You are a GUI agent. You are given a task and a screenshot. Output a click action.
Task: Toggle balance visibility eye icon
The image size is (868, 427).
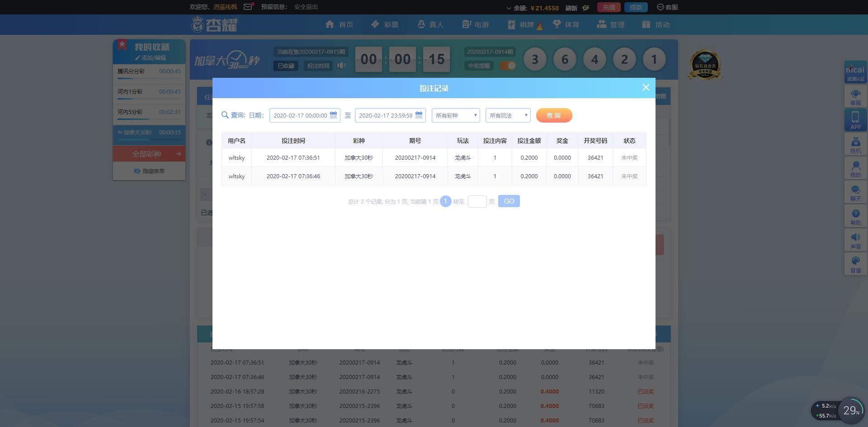pyautogui.click(x=585, y=8)
